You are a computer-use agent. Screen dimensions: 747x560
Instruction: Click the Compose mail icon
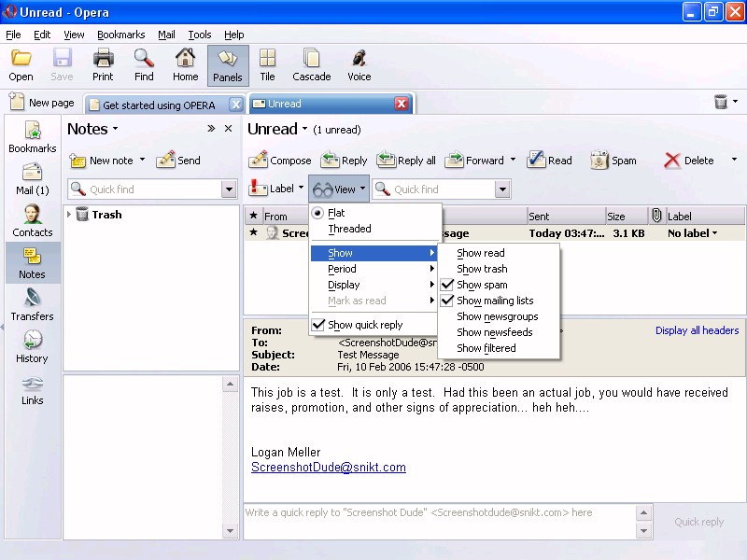tap(281, 161)
